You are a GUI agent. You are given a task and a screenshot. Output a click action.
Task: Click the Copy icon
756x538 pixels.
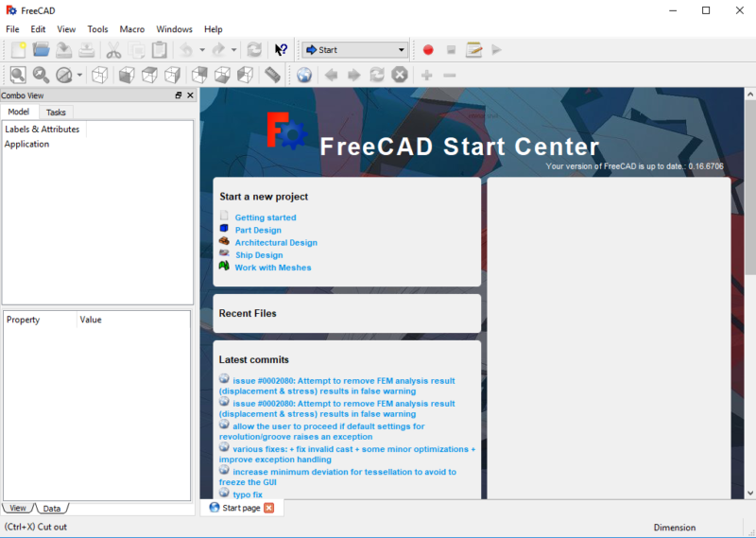click(137, 50)
